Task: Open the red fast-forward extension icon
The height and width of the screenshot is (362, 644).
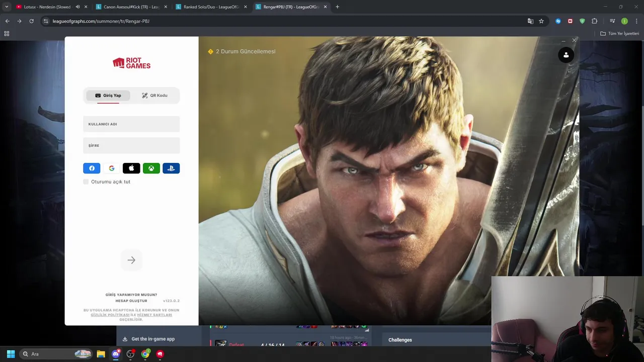Action: point(570,21)
